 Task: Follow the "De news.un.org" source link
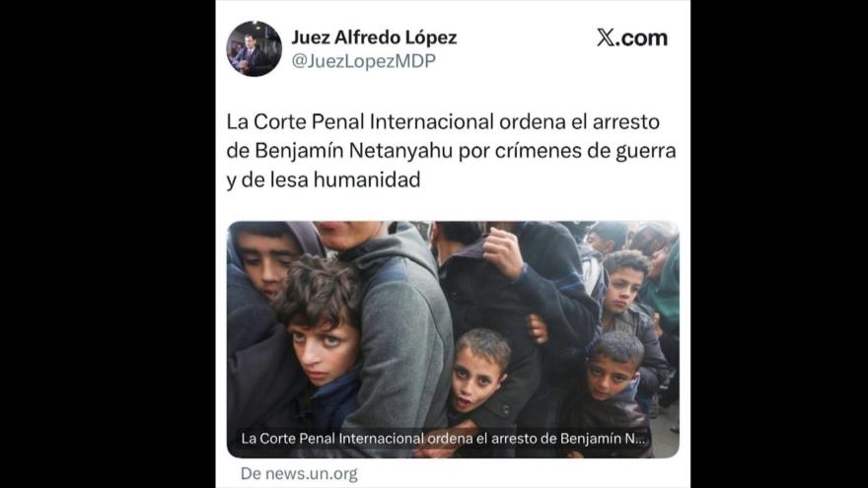click(299, 474)
